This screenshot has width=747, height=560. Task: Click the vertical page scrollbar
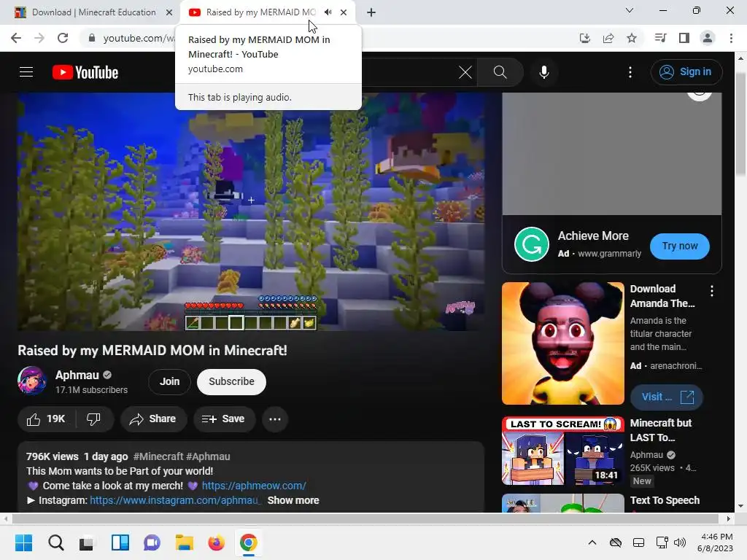pos(740,125)
